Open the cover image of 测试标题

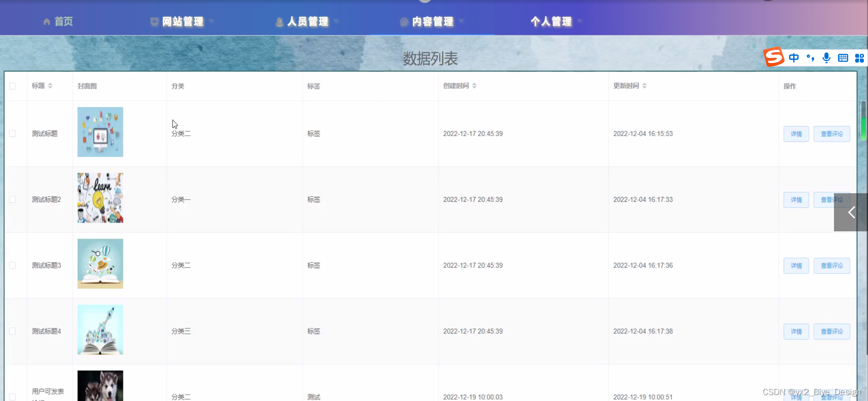[x=100, y=132]
